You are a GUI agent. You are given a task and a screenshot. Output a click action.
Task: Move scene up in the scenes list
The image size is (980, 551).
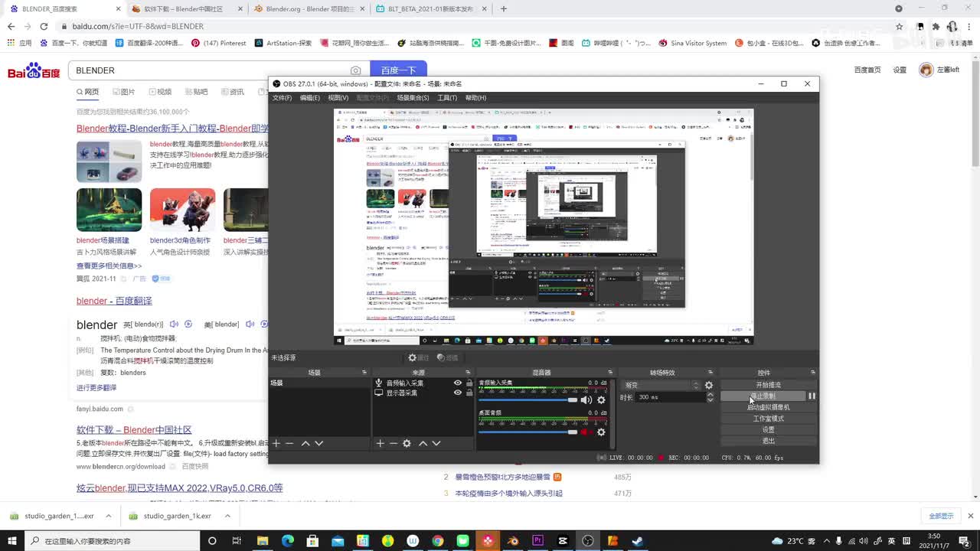[x=305, y=443]
